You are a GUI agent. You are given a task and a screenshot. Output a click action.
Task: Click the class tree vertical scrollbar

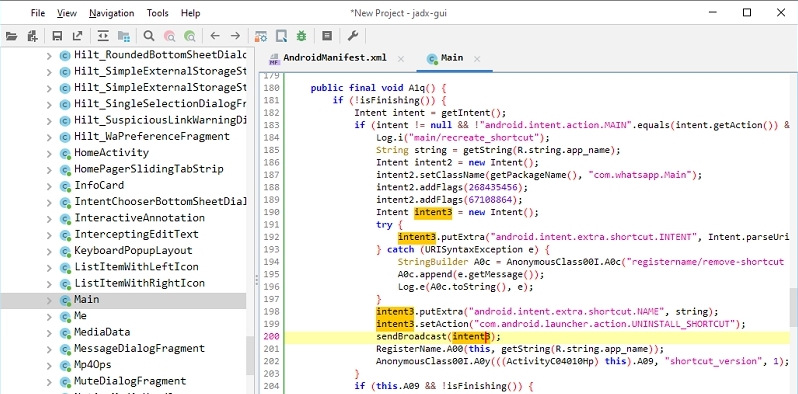tap(250, 355)
